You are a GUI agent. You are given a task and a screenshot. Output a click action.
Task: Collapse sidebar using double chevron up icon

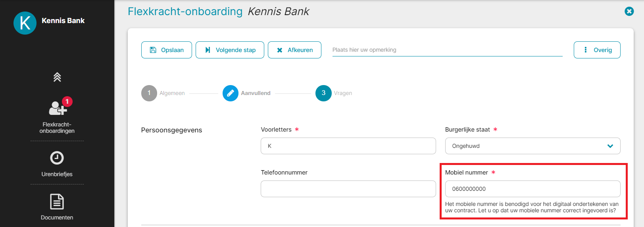pos(57,77)
